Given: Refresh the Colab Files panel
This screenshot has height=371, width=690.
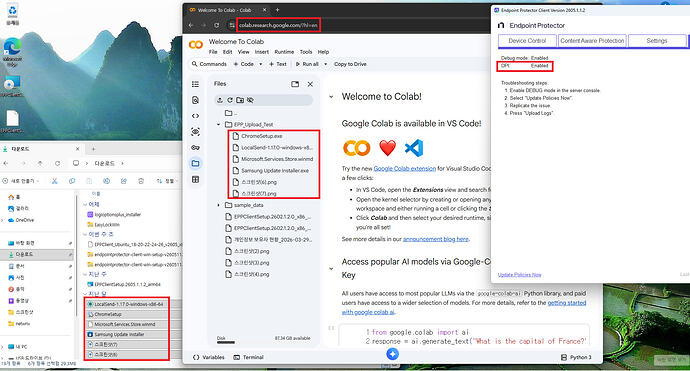Looking at the screenshot, I should pos(230,100).
